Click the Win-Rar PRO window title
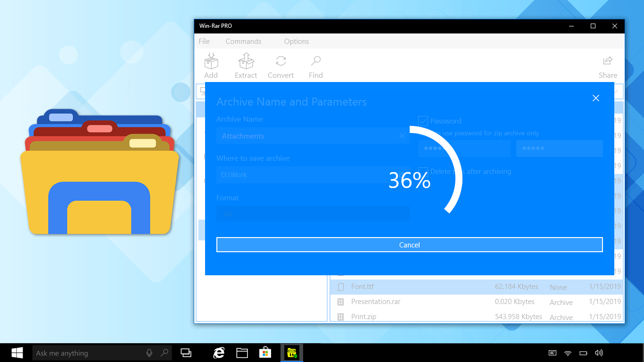Image resolution: width=644 pixels, height=362 pixels. [215, 26]
